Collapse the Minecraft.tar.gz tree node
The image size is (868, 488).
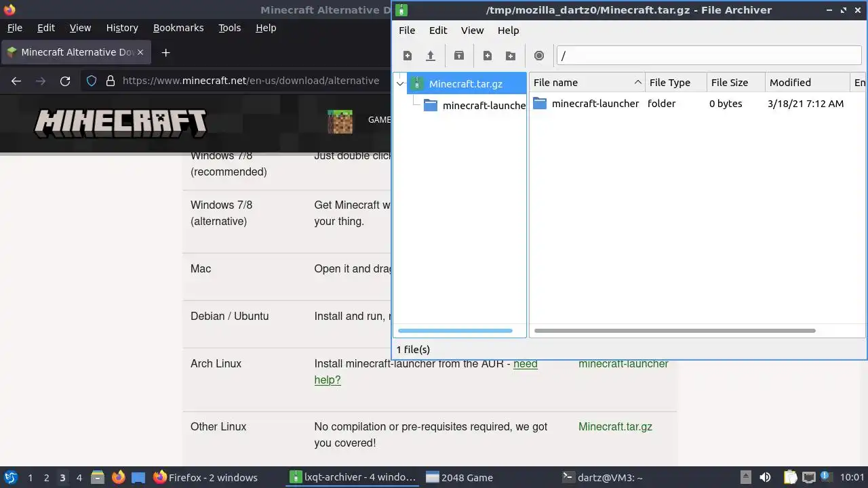tap(400, 84)
